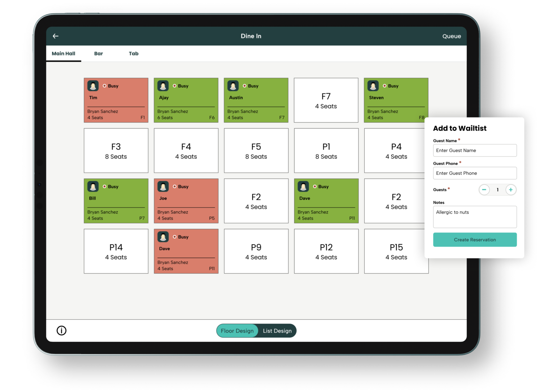This screenshot has height=392, width=537.
Task: Click Joe's avatar icon on table P5
Action: [163, 187]
